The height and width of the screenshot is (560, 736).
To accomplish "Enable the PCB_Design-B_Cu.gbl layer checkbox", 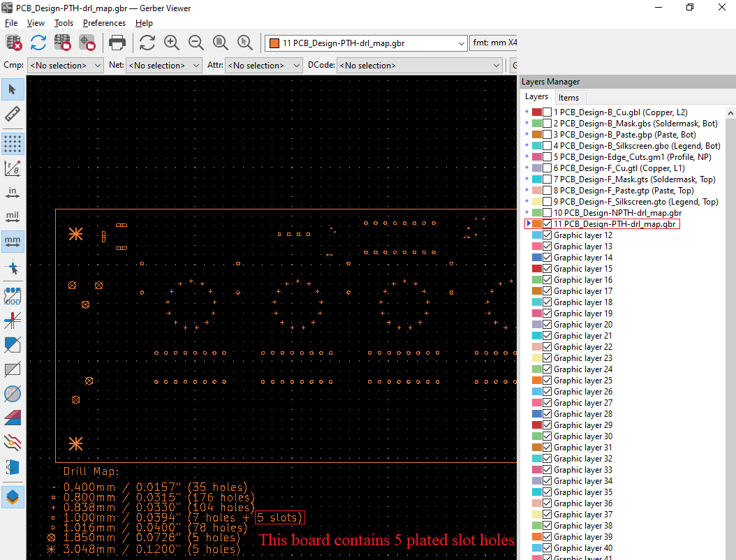I will pyautogui.click(x=547, y=112).
